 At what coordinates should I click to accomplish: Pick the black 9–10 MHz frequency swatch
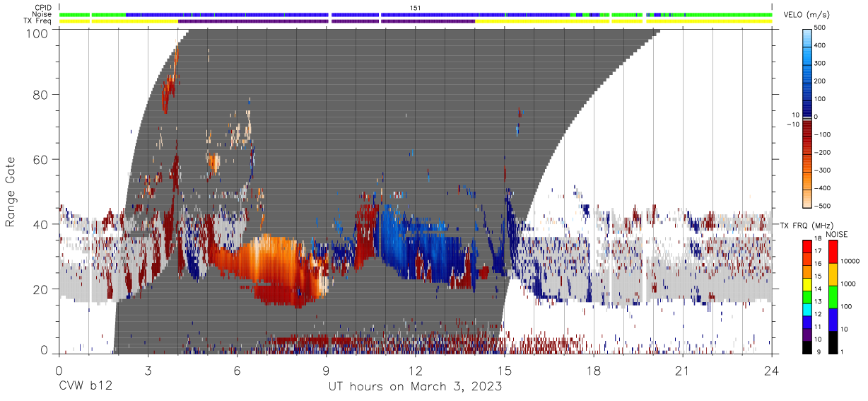click(808, 346)
